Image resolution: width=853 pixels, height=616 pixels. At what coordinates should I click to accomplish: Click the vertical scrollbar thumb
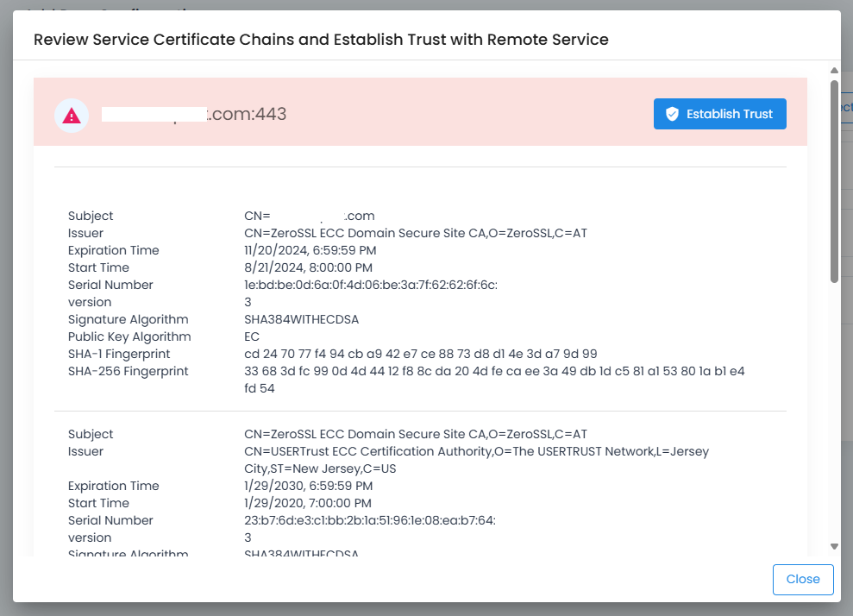point(834,181)
